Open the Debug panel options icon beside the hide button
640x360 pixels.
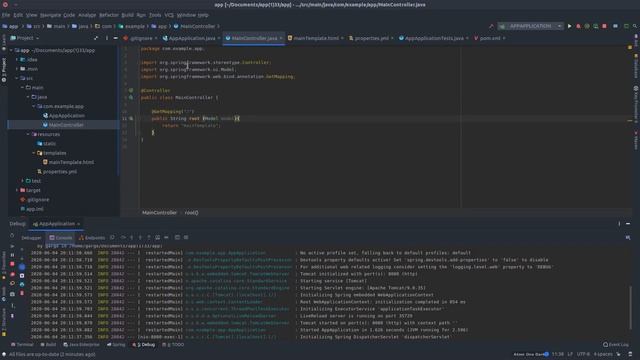pos(619,224)
